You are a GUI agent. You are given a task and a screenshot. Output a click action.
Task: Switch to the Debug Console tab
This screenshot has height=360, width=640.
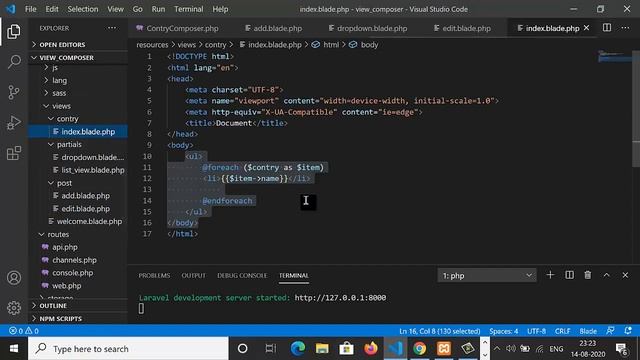point(242,276)
